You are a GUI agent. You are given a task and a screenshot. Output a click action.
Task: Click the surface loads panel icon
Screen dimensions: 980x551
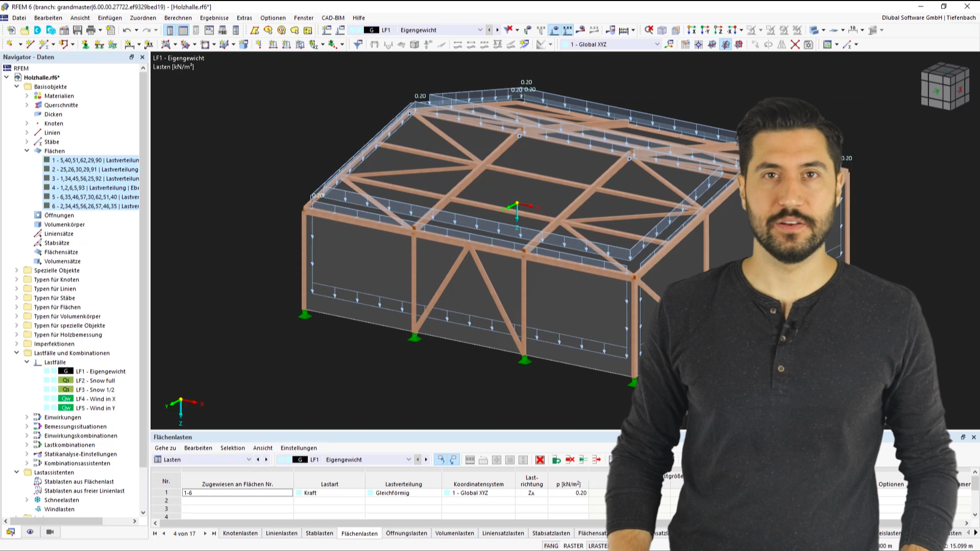click(x=359, y=532)
